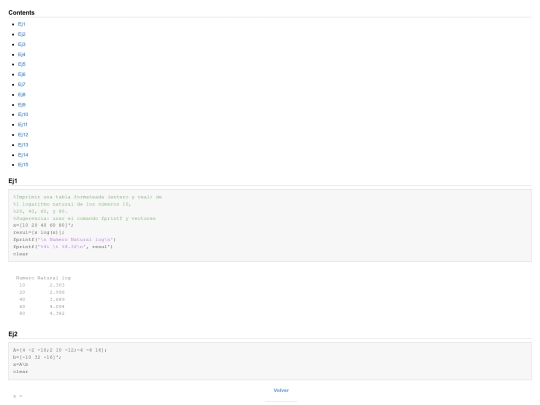The image size is (540, 405).
Task: Click the 'Numero Natural log' output header
Action: point(43,278)
